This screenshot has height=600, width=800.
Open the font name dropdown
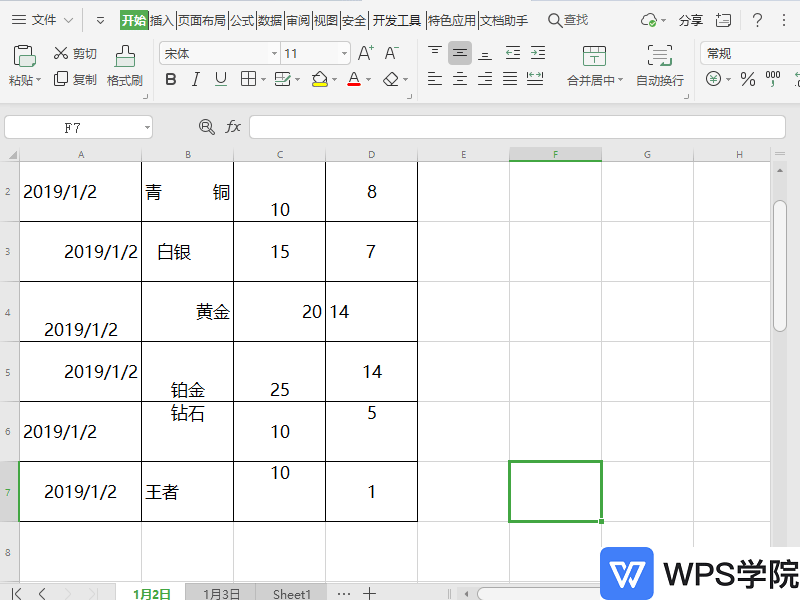pos(275,52)
